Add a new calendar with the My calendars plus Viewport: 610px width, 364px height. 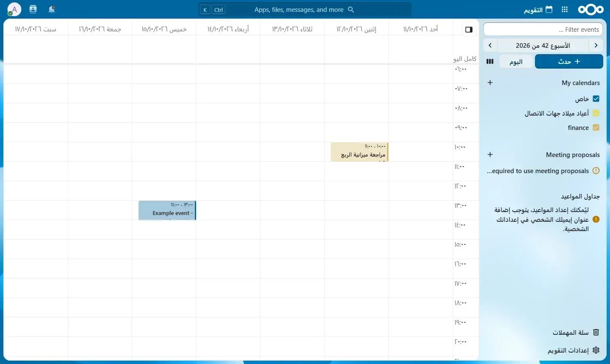tap(490, 83)
